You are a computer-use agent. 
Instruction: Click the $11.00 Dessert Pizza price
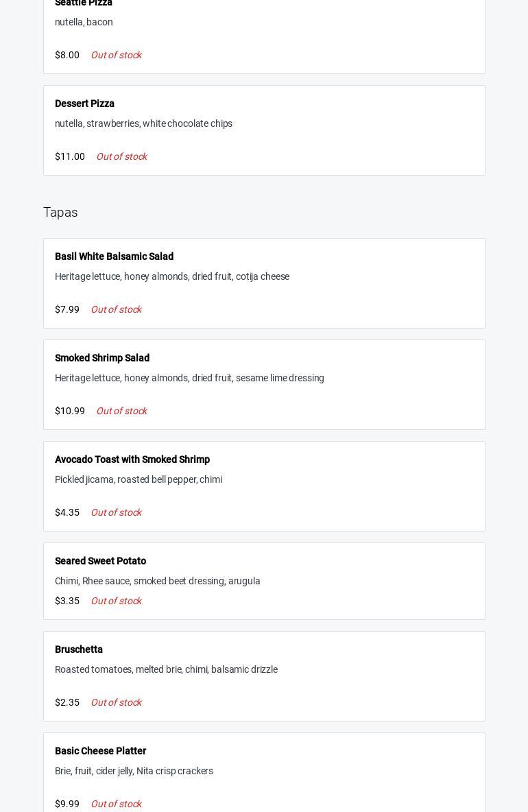click(70, 156)
